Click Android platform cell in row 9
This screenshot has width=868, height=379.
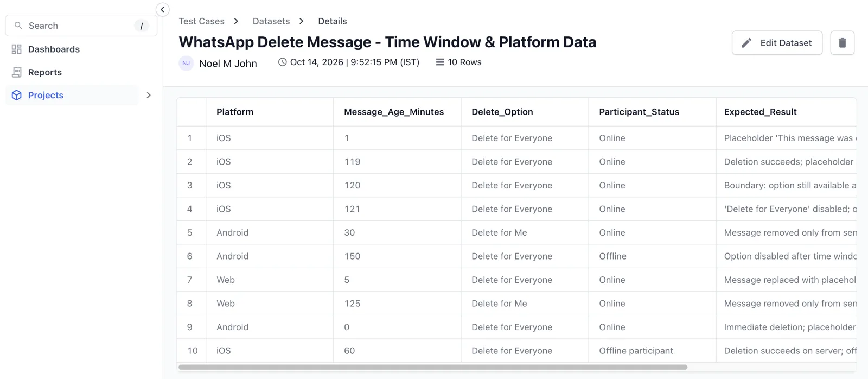(270, 327)
